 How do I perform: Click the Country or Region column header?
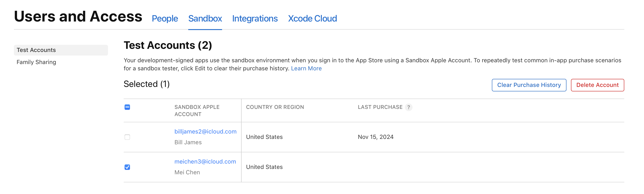275,107
